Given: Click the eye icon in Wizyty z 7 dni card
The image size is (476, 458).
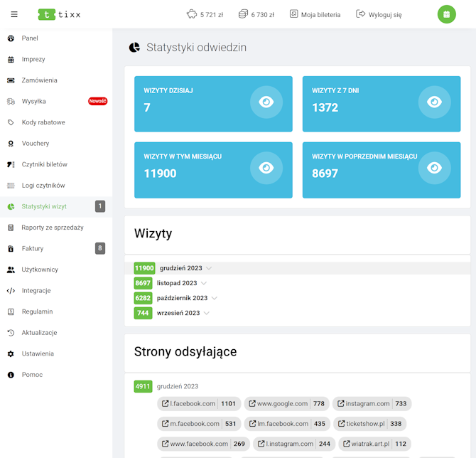Looking at the screenshot, I should coord(434,102).
